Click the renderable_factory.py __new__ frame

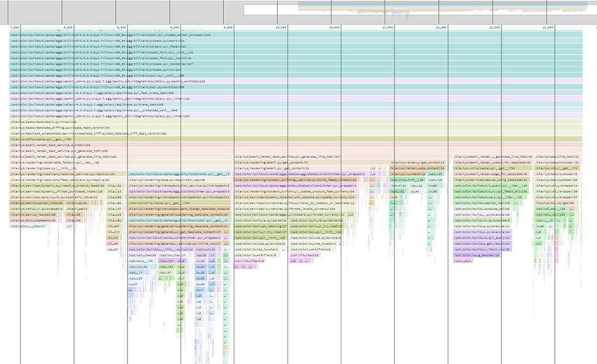[65, 162]
